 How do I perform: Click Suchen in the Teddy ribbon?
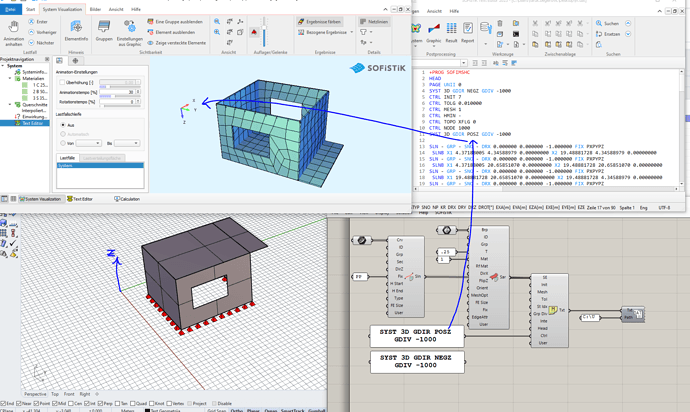pos(607,23)
